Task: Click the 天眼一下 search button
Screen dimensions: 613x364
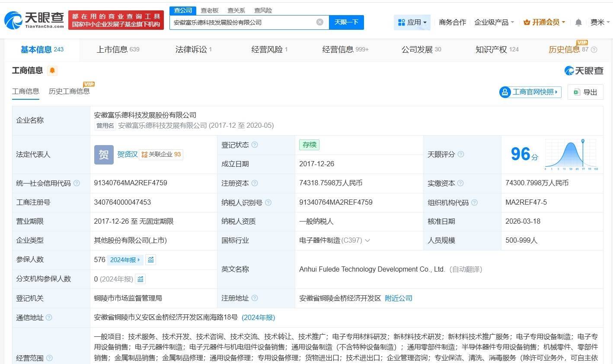Action: [x=346, y=22]
